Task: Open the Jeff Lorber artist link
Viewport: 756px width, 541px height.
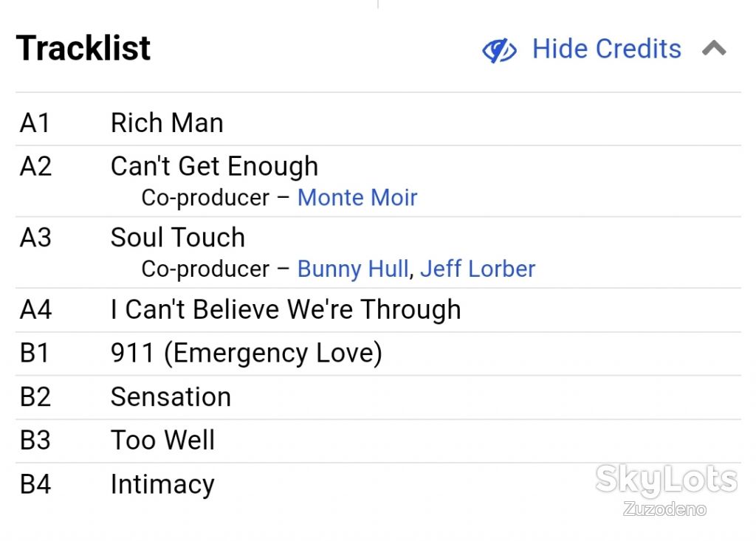Action: point(478,269)
